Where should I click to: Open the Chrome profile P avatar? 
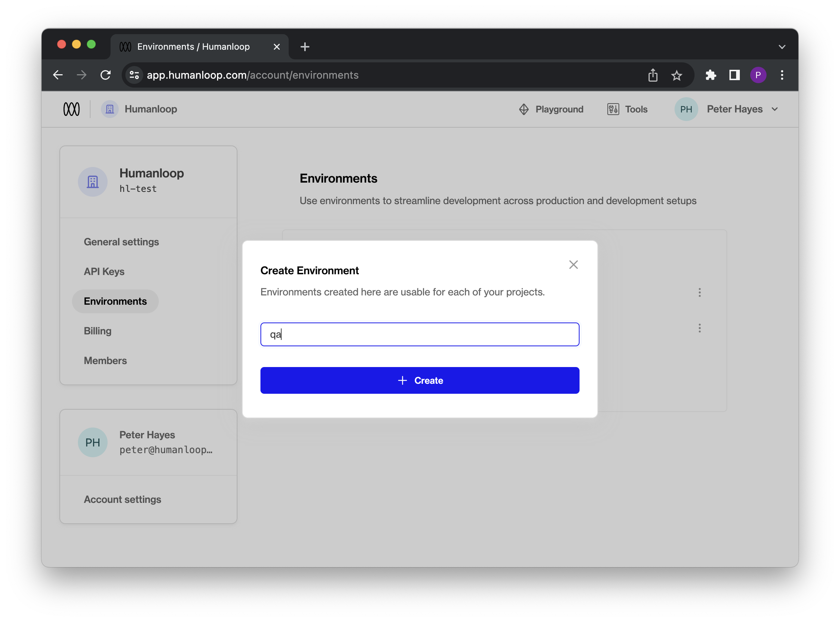[x=758, y=75]
